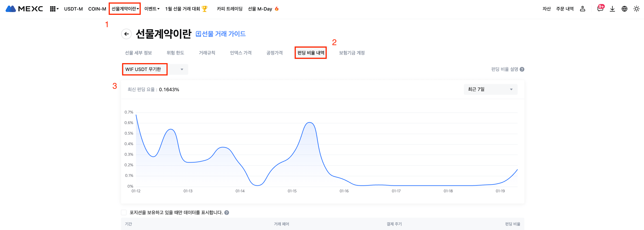Check the positions-only data checkbox

point(124,212)
